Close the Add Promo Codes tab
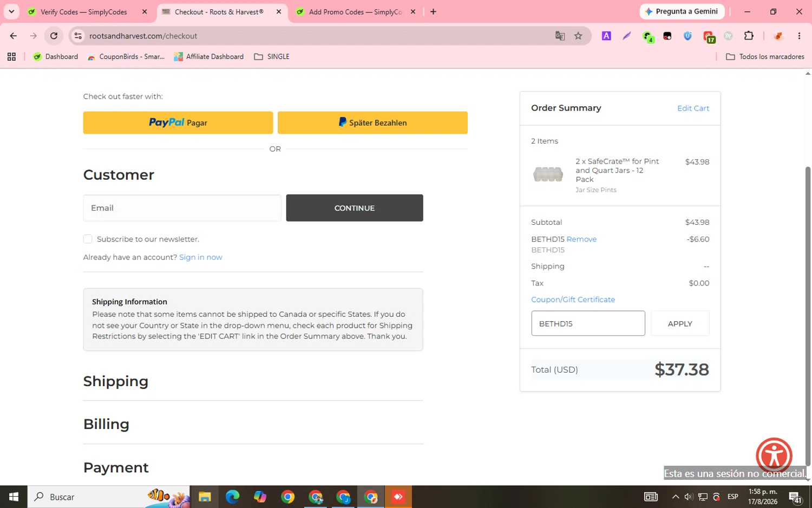 (413, 11)
